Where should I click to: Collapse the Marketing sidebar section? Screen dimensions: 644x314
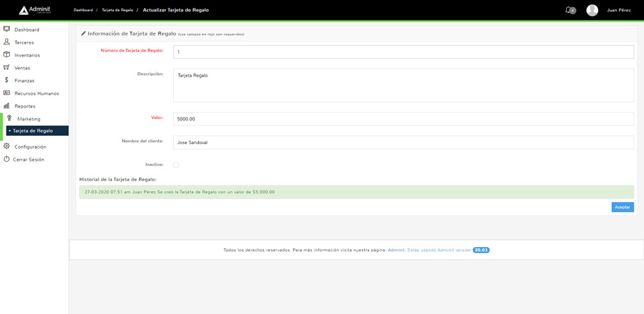tap(28, 119)
